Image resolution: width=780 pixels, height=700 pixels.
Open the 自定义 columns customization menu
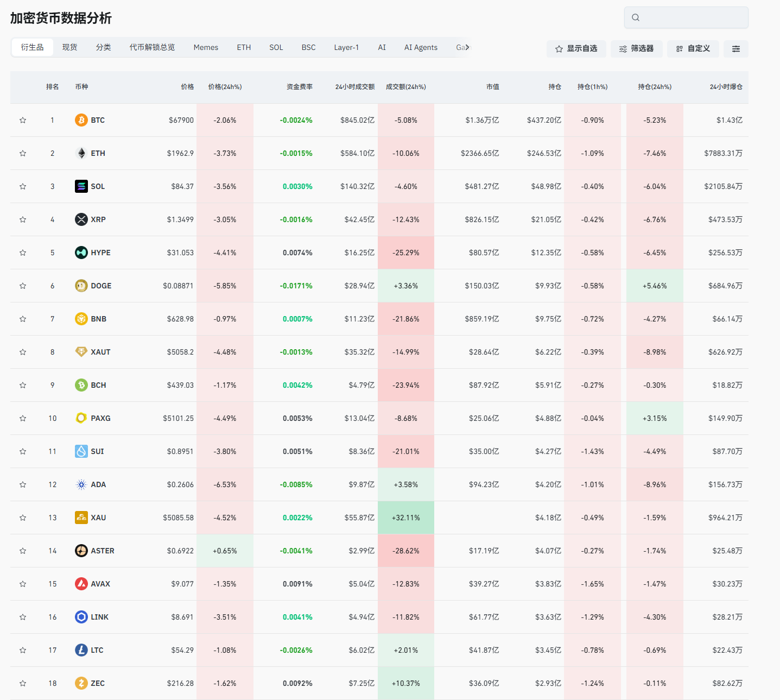pos(693,49)
